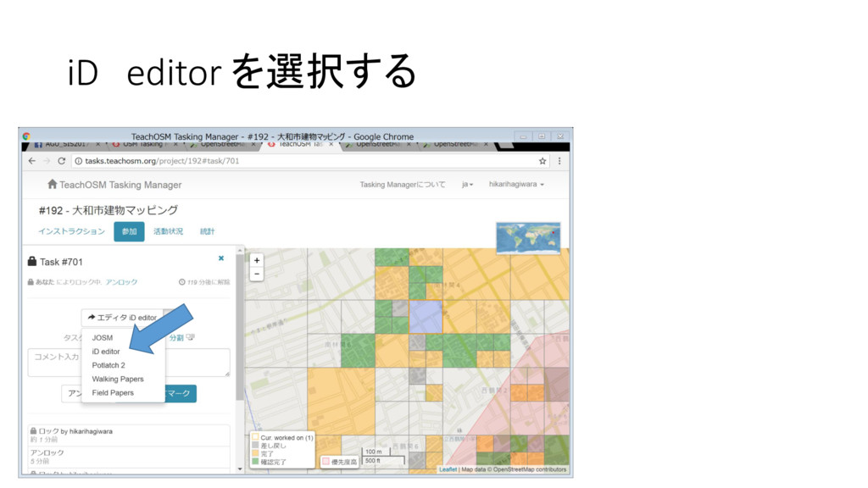This screenshot has width=868, height=488.
Task: Click the エディタ iD editor button
Action: point(122,318)
